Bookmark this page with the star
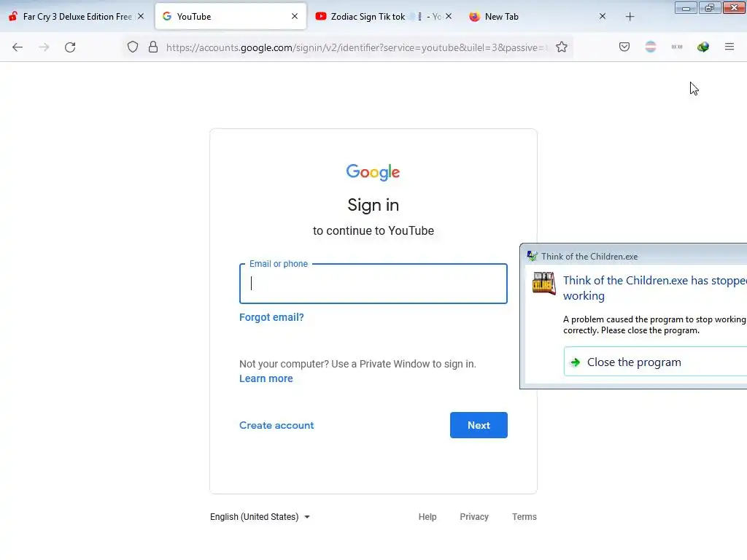This screenshot has width=747, height=560. [x=562, y=47]
